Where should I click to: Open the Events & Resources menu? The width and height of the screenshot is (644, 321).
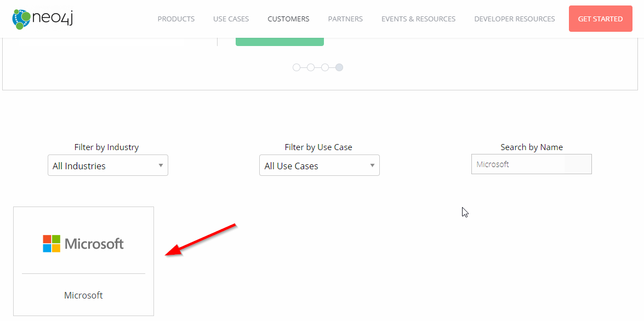[x=418, y=19]
